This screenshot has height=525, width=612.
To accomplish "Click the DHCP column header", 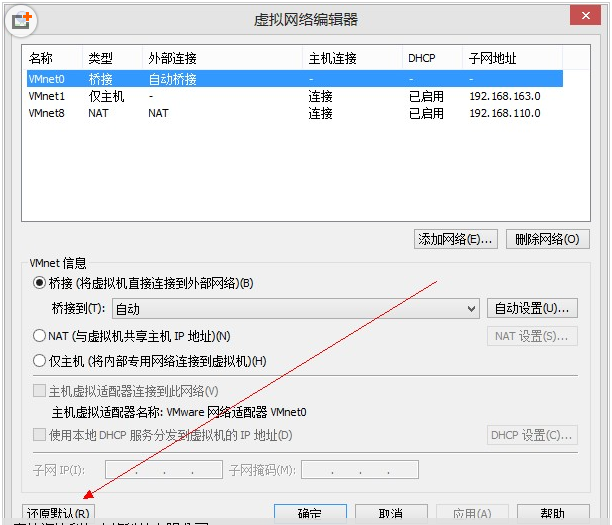I will [421, 59].
